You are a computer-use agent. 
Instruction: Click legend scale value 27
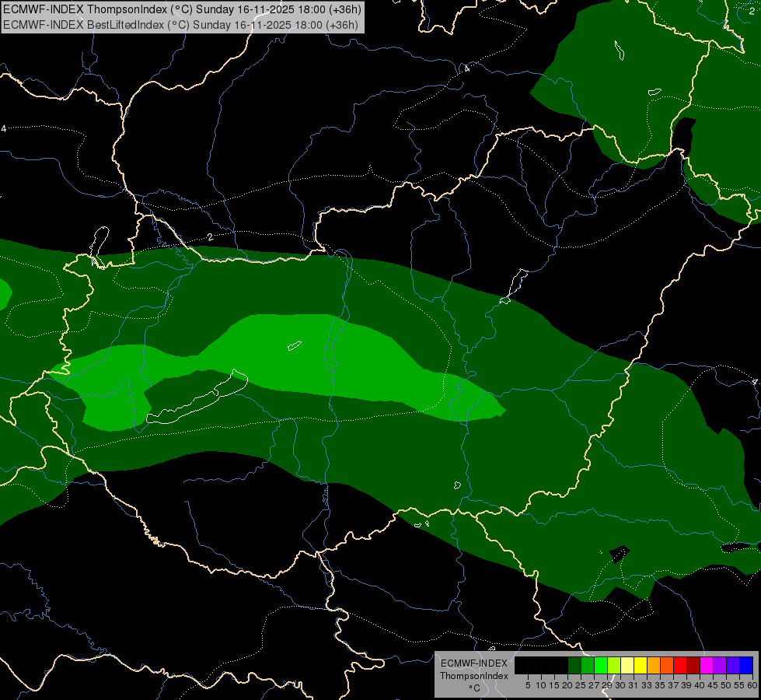coord(594,685)
